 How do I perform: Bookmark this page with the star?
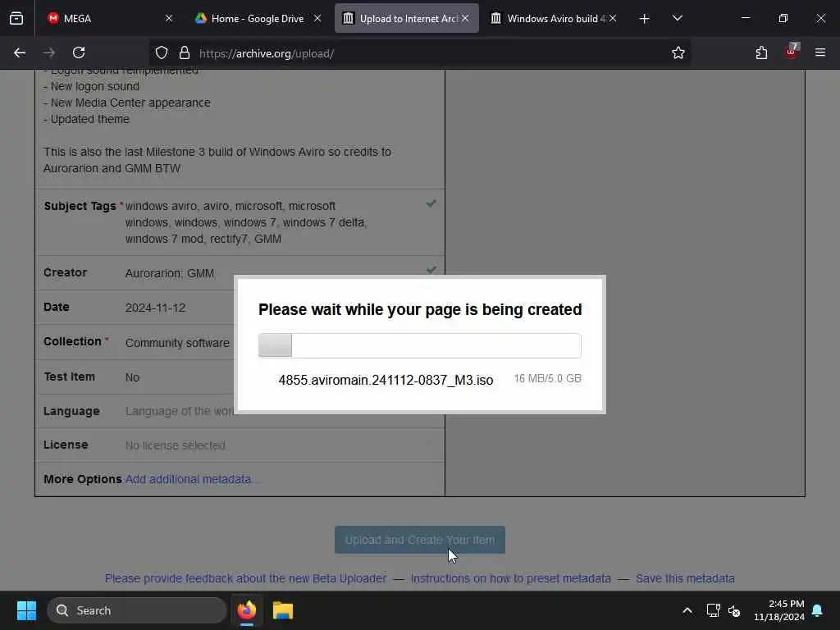[678, 53]
